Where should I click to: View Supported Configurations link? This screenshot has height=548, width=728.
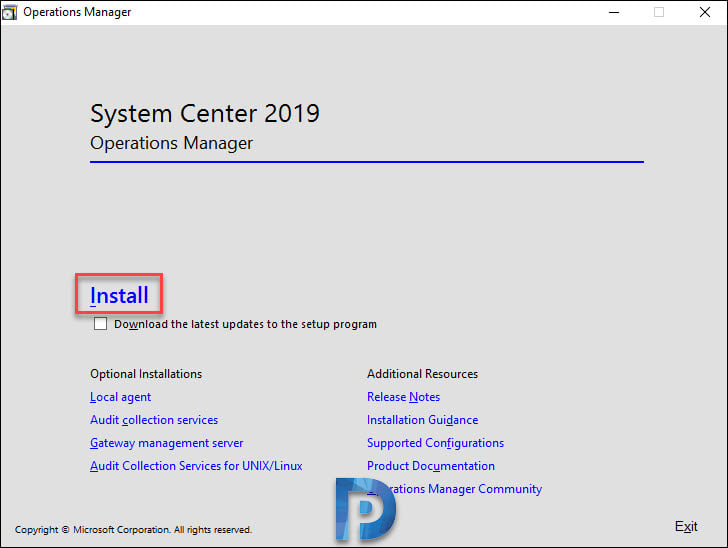(436, 443)
